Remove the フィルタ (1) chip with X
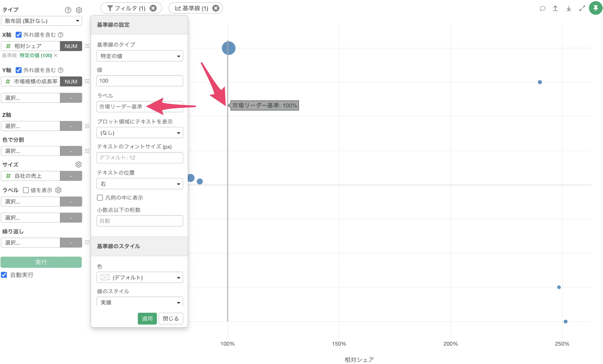This screenshot has width=603, height=364. [x=153, y=8]
